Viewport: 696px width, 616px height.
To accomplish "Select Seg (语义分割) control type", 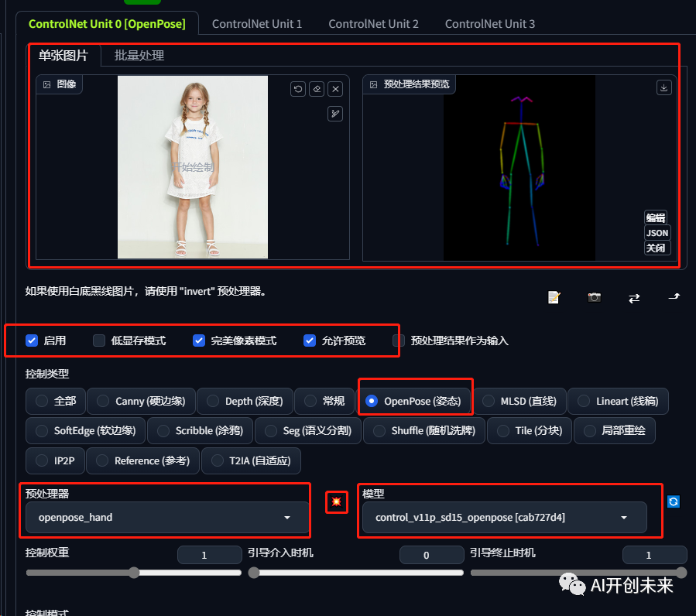I will point(308,430).
